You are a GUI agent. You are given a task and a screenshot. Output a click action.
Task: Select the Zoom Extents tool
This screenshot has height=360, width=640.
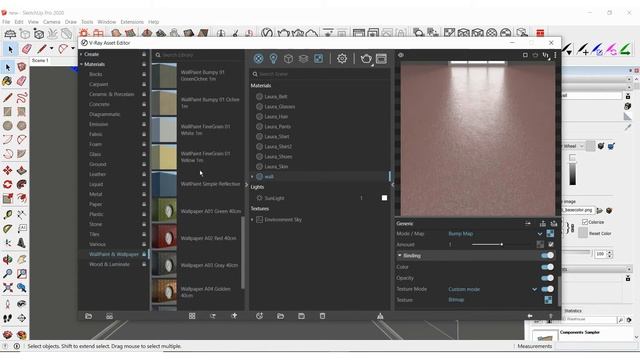(x=7, y=288)
